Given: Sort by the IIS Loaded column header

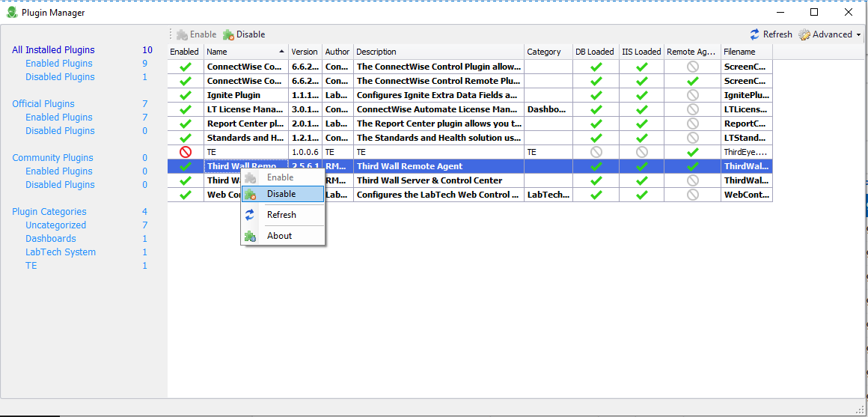Looking at the screenshot, I should click(x=641, y=52).
